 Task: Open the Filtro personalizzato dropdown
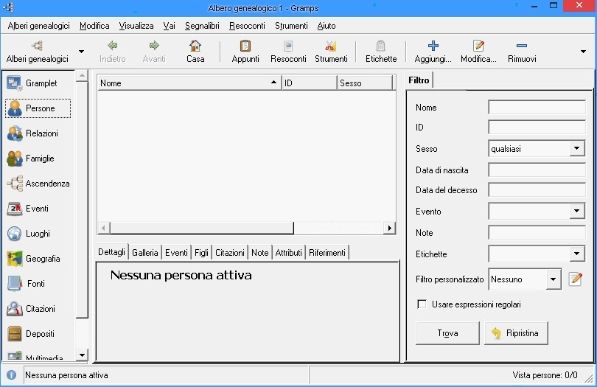[525, 280]
